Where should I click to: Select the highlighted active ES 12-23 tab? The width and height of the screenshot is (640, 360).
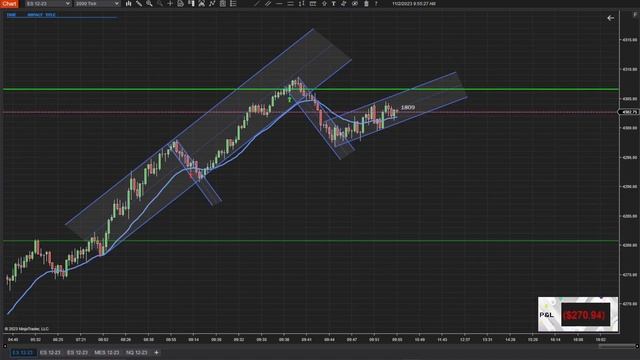coord(23,352)
